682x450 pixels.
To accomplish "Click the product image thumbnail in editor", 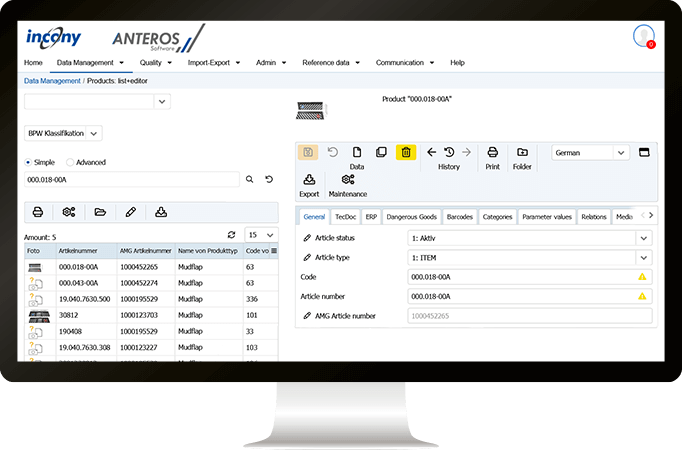I will click(311, 110).
